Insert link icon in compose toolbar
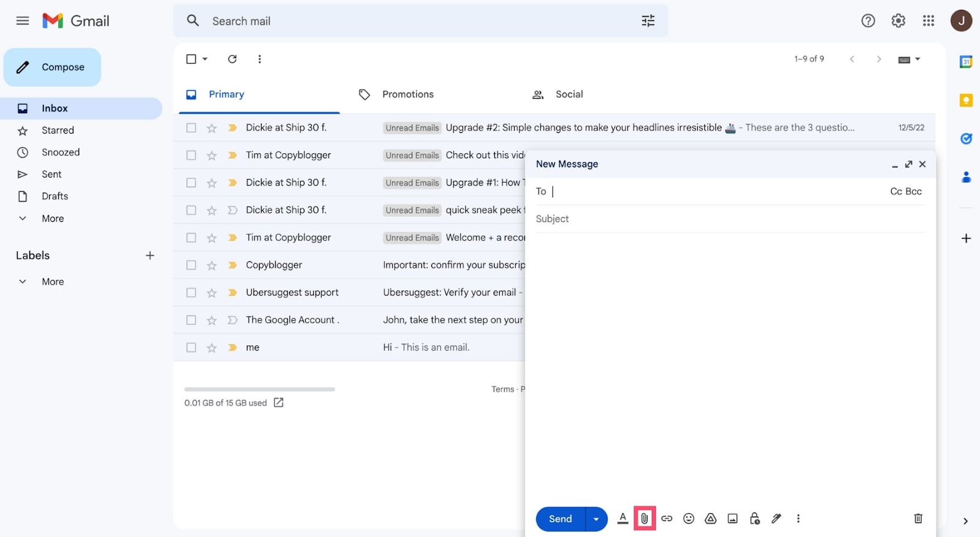Image resolution: width=980 pixels, height=537 pixels. 667,519
